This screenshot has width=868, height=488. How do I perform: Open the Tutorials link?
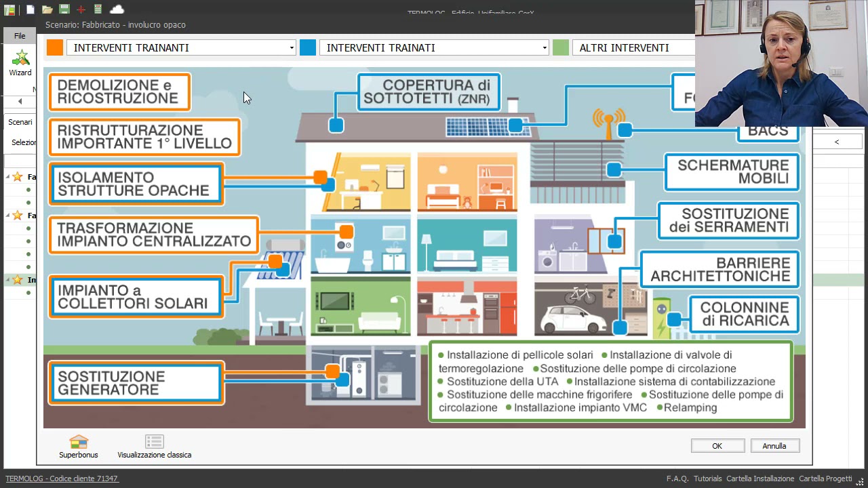coord(708,479)
